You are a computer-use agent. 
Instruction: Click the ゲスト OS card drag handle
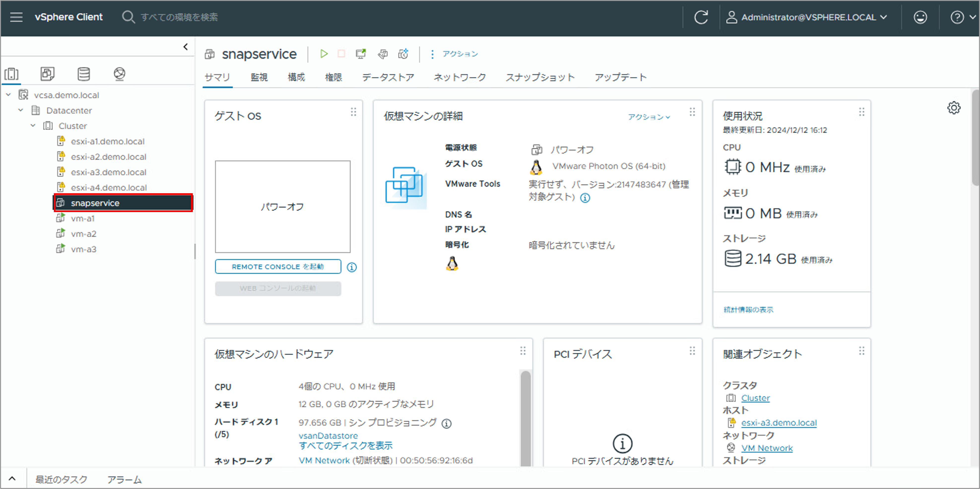click(x=354, y=112)
